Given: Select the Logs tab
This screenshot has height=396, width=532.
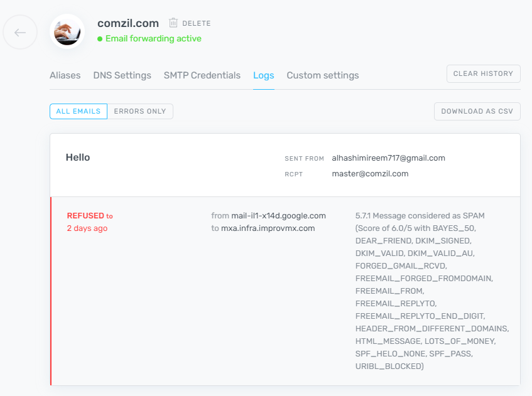Looking at the screenshot, I should point(264,75).
